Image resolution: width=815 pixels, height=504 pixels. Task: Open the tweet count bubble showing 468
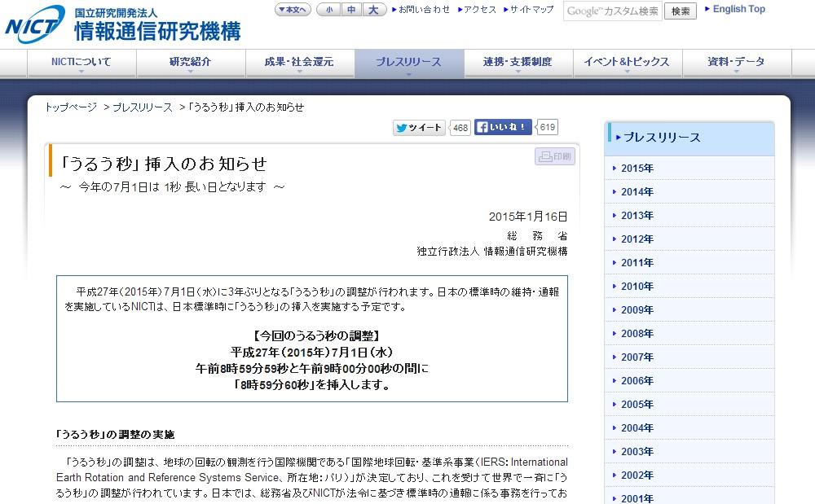(x=460, y=128)
